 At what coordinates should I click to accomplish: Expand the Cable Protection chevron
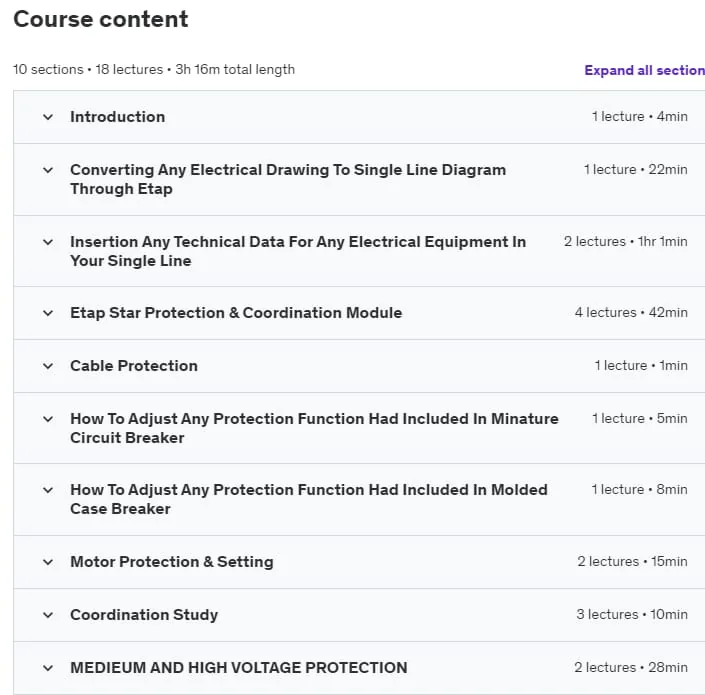tap(48, 366)
